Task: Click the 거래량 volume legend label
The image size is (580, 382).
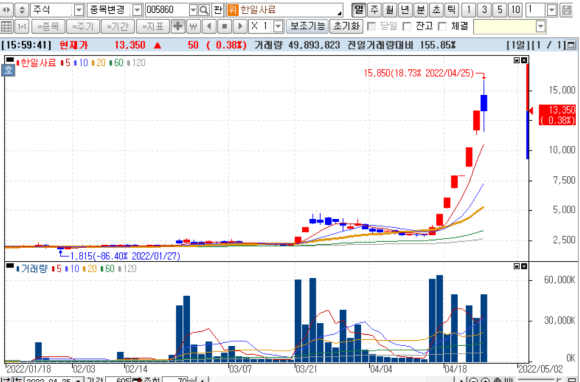Action: (x=33, y=269)
